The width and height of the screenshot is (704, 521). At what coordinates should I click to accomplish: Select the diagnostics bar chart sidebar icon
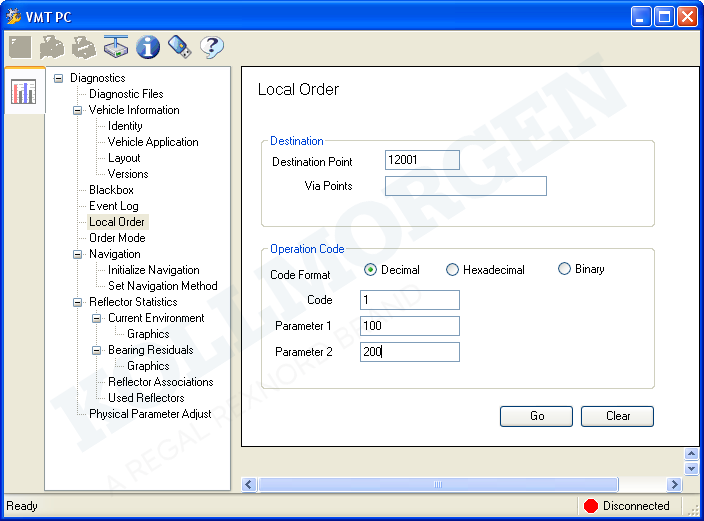coord(23,92)
